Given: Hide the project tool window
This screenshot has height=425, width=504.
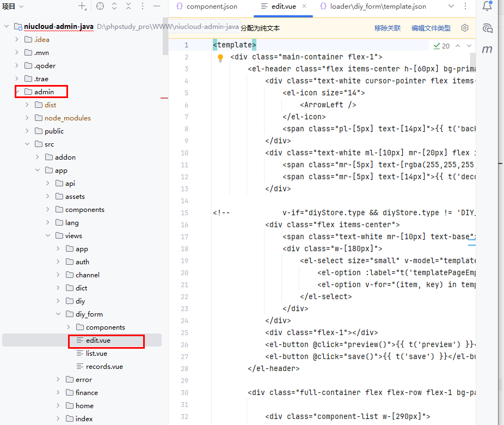Looking at the screenshot, I should 156,7.
